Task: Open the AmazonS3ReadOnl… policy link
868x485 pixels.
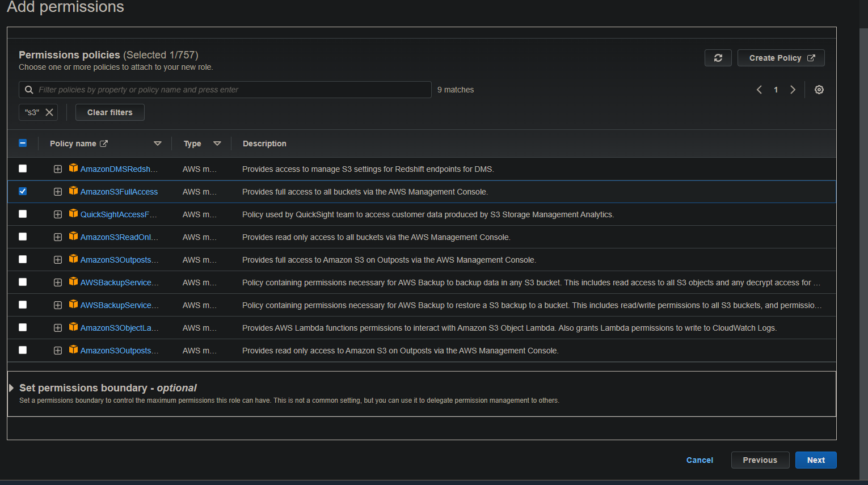Action: coord(119,237)
